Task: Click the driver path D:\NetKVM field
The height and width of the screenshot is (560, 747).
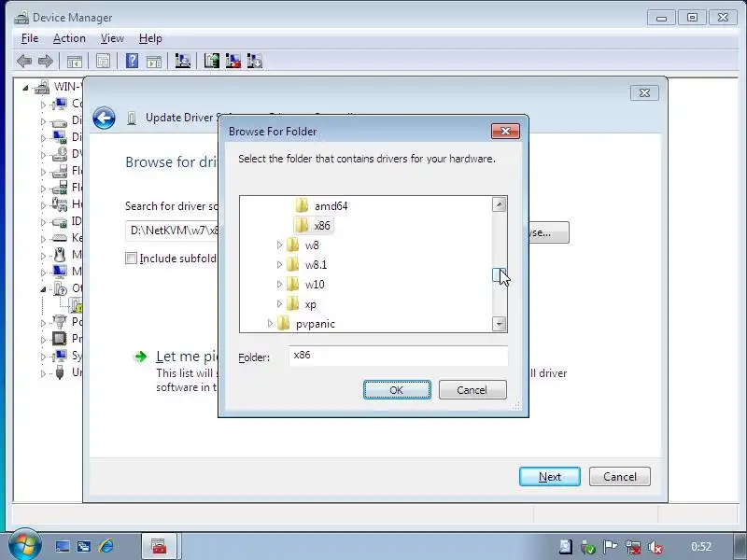Action: coord(172,231)
